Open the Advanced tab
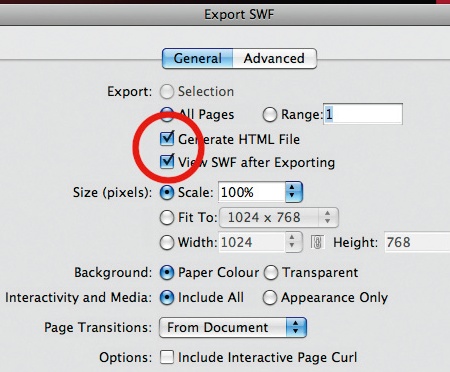Screen dimensions: 450x372 coord(274,59)
